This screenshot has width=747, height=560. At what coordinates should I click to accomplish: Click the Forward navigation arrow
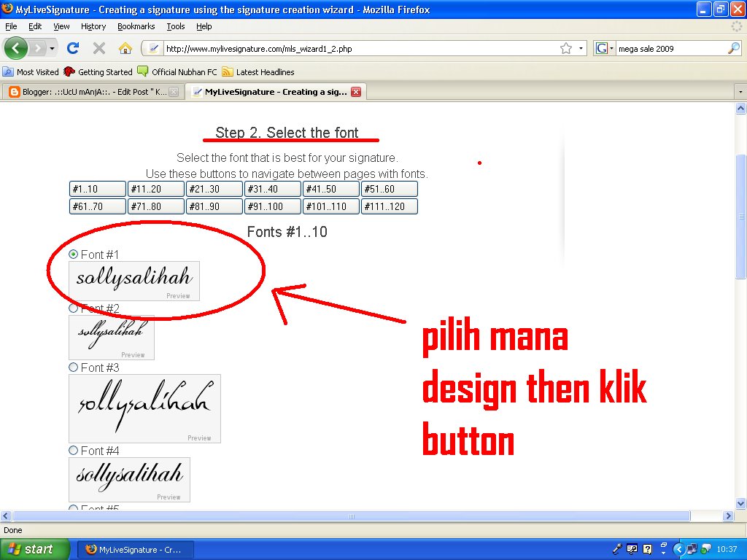coord(37,48)
